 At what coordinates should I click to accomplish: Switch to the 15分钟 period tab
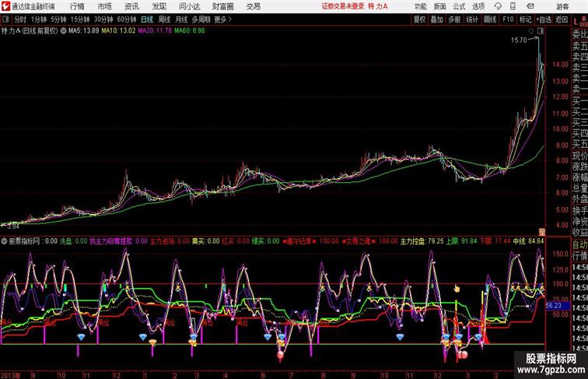coord(80,19)
